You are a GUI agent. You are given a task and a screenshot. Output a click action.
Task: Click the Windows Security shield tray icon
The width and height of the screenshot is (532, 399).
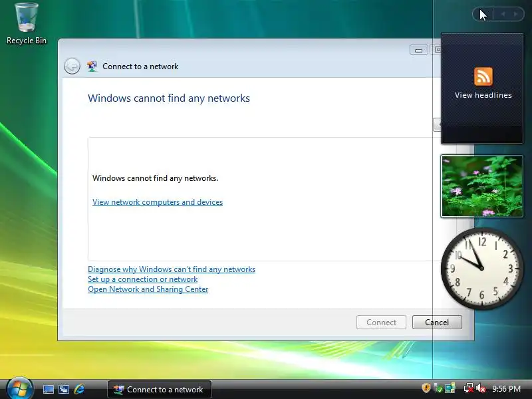pos(426,388)
